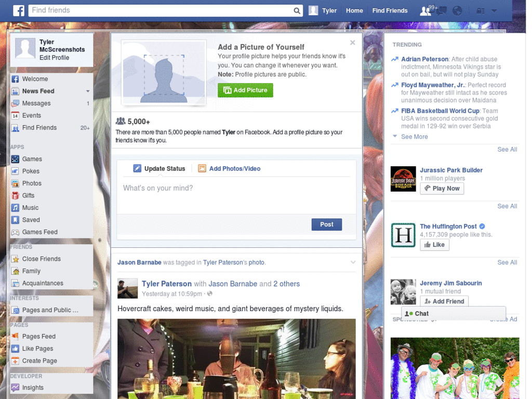This screenshot has width=532, height=399.
Task: Click See All above The Huffington Post
Action: 507,206
